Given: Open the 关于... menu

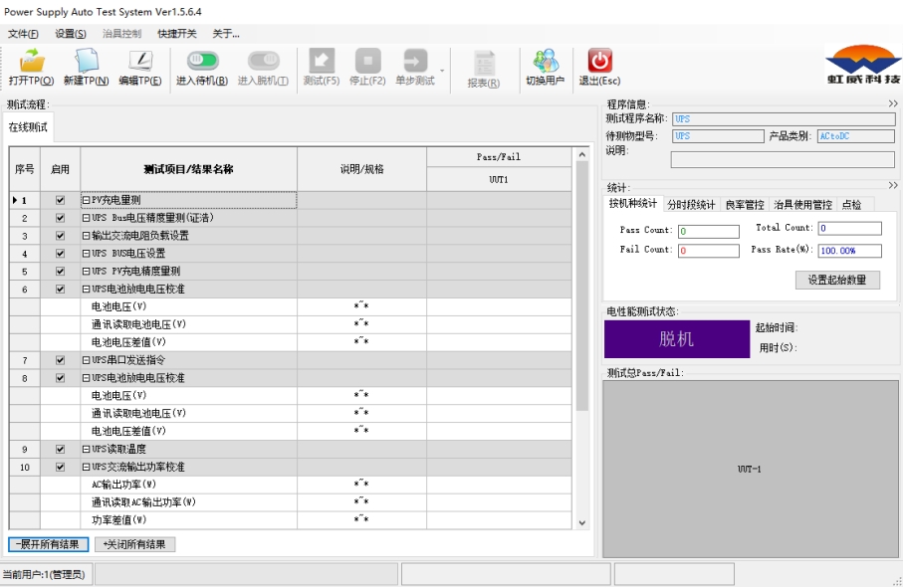Looking at the screenshot, I should pyautogui.click(x=226, y=34).
